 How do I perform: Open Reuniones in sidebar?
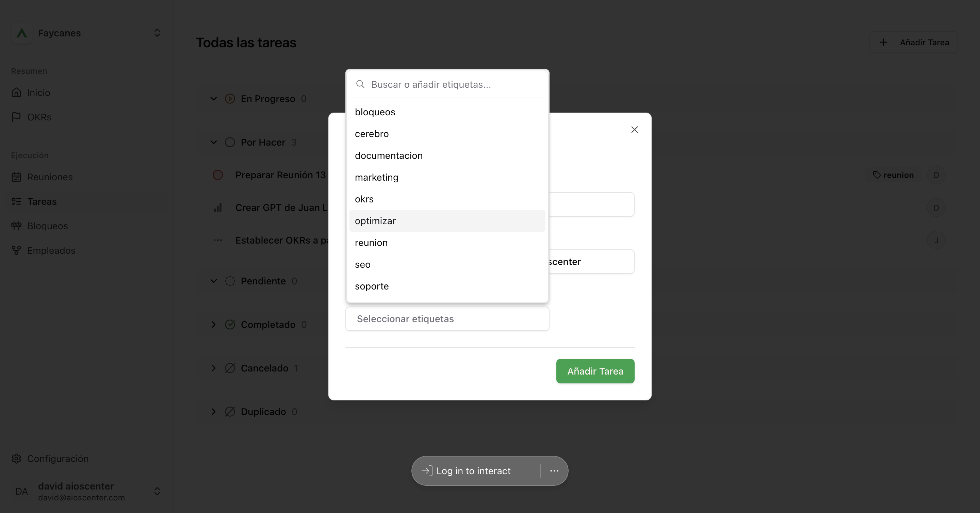coord(87,177)
